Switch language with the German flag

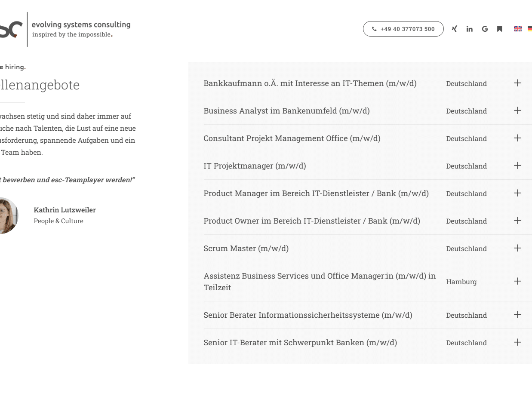pyautogui.click(x=529, y=29)
